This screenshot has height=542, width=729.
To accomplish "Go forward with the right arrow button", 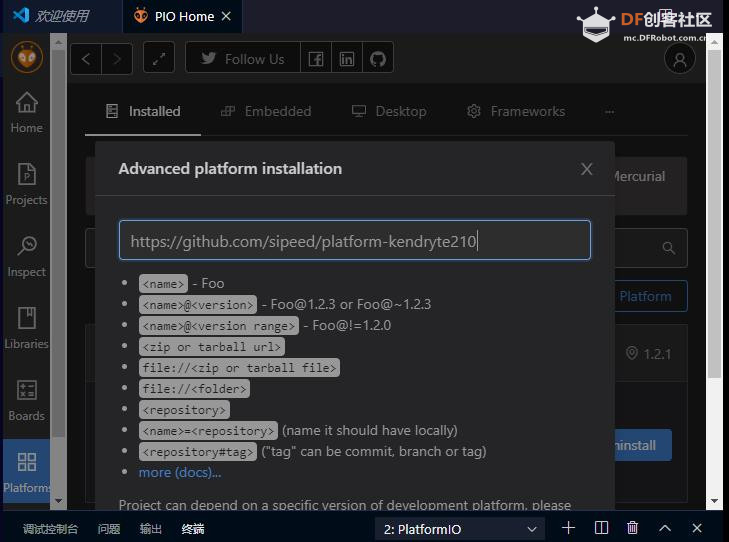I will [117, 59].
